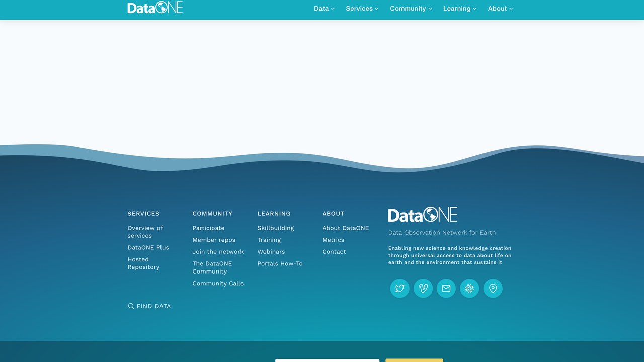Image resolution: width=644 pixels, height=362 pixels.
Task: Click the yellow button at page bottom
Action: [x=414, y=360]
